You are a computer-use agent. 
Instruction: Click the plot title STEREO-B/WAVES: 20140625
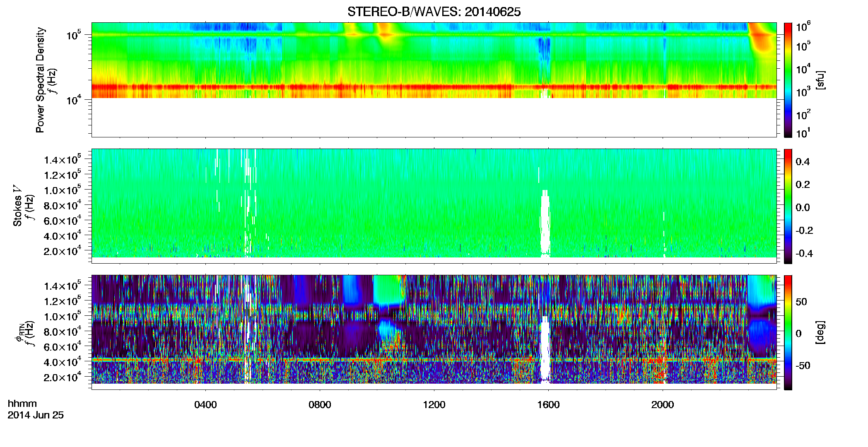[x=434, y=12]
